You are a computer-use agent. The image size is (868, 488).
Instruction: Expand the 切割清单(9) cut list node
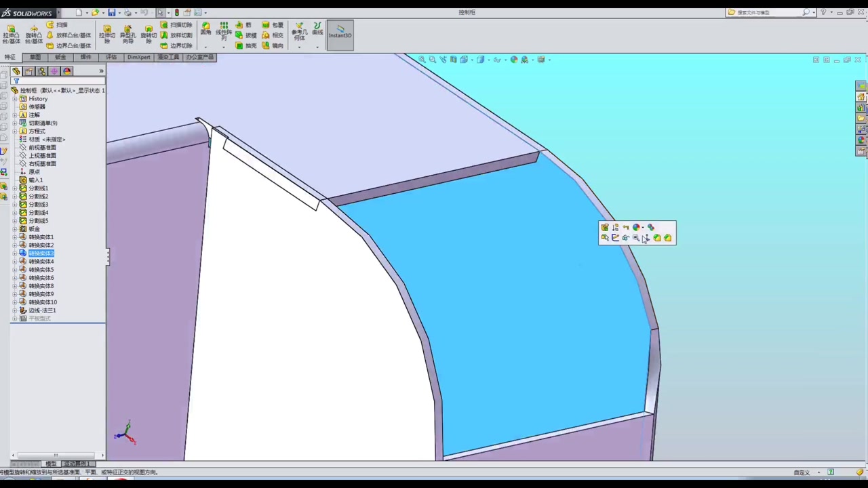(15, 123)
